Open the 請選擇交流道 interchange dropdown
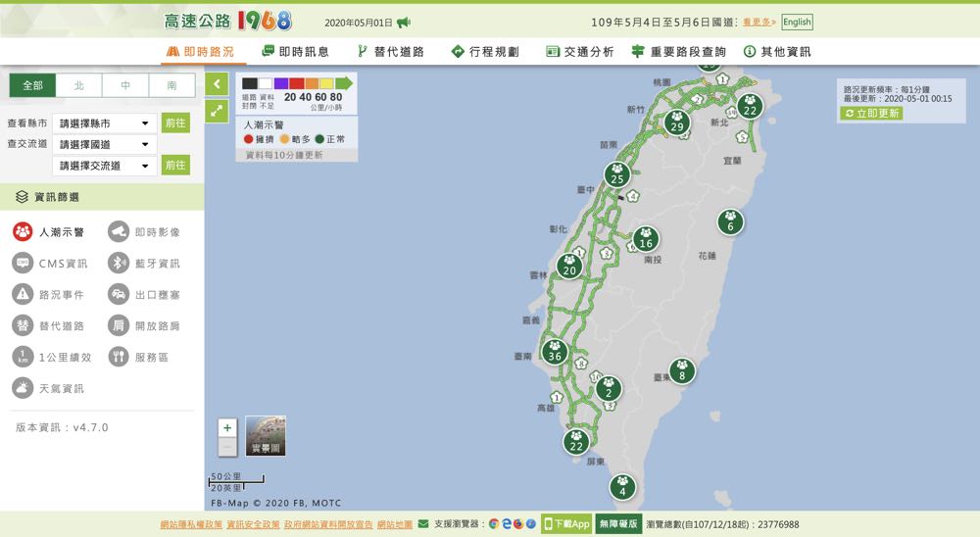The width and height of the screenshot is (980, 537). (x=105, y=166)
